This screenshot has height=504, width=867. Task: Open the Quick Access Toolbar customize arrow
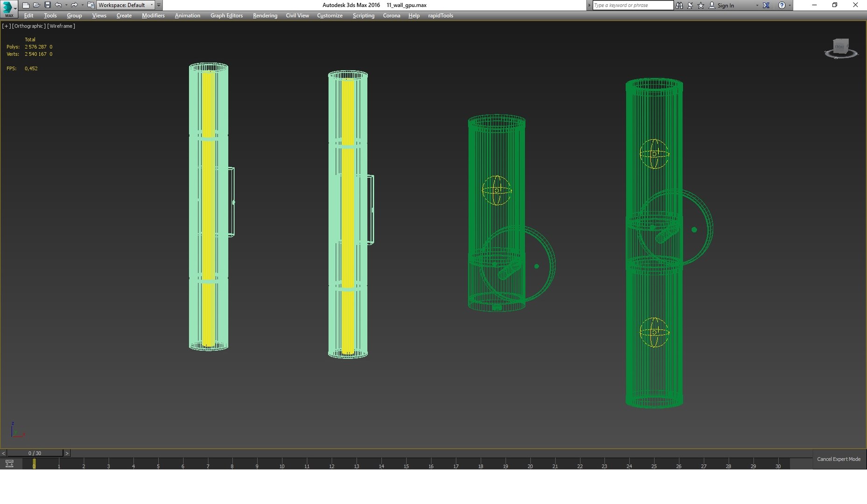[159, 5]
